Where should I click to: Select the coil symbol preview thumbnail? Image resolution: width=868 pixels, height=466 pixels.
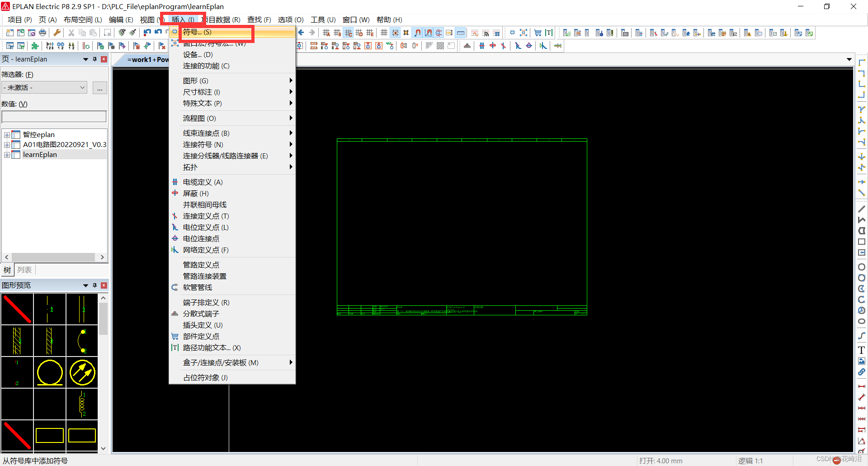[82, 404]
